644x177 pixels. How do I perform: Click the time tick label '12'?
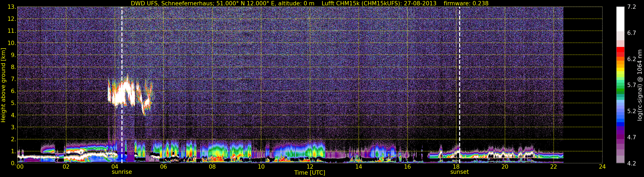click(310, 167)
